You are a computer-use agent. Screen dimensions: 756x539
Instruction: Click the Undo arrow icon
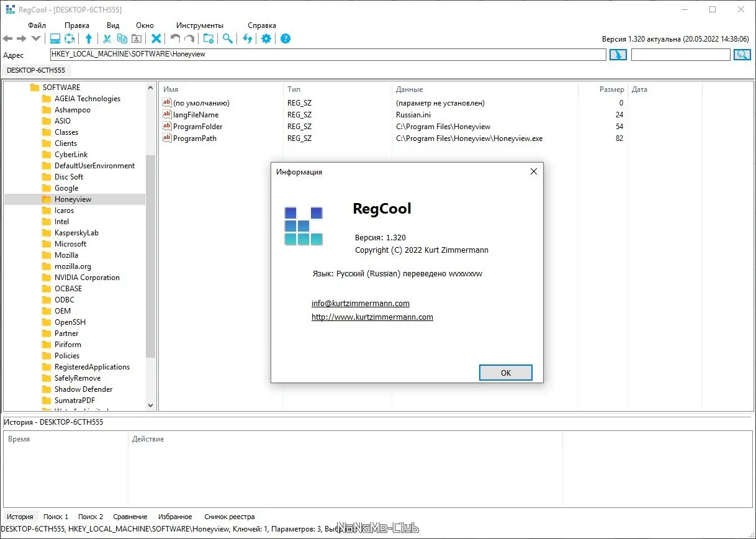point(175,38)
